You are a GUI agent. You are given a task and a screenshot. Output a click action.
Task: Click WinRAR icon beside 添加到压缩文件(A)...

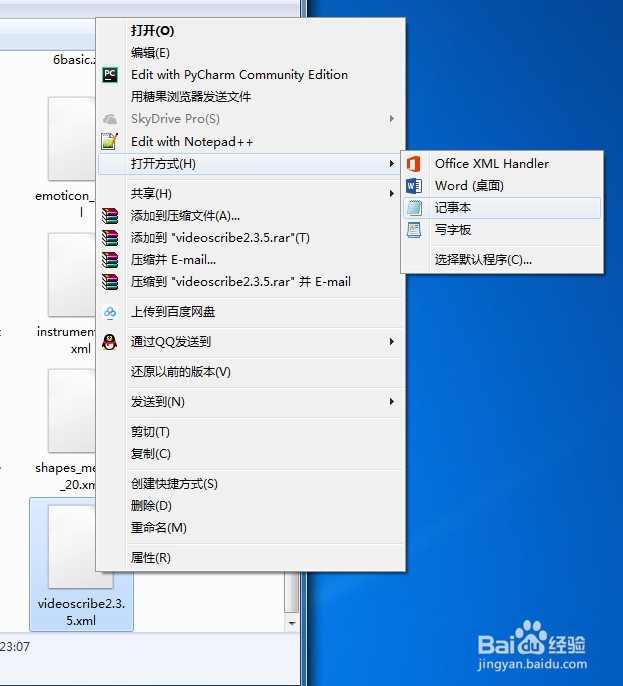pyautogui.click(x=110, y=216)
